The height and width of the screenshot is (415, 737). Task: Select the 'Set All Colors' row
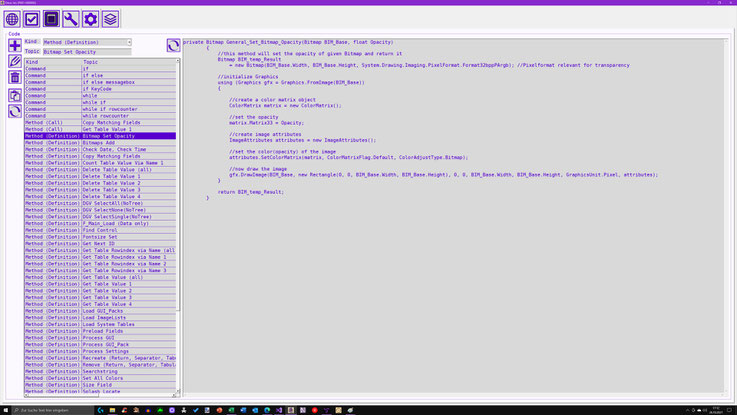point(100,378)
